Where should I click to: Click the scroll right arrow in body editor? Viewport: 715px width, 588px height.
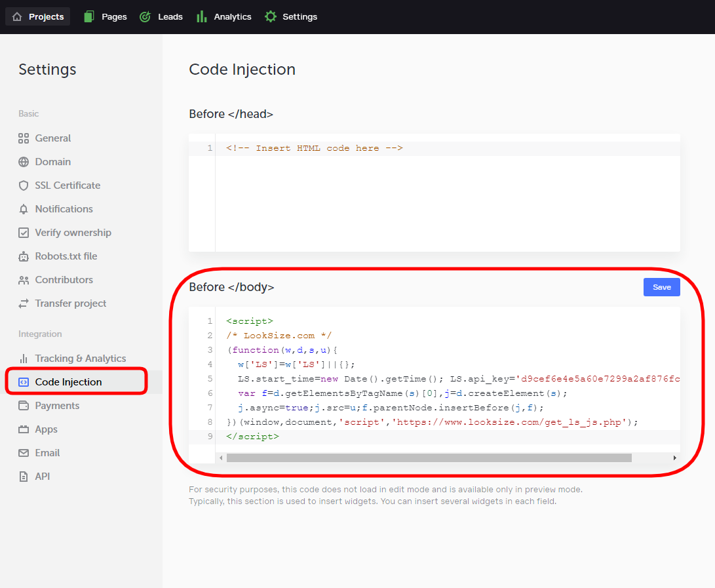tap(675, 458)
